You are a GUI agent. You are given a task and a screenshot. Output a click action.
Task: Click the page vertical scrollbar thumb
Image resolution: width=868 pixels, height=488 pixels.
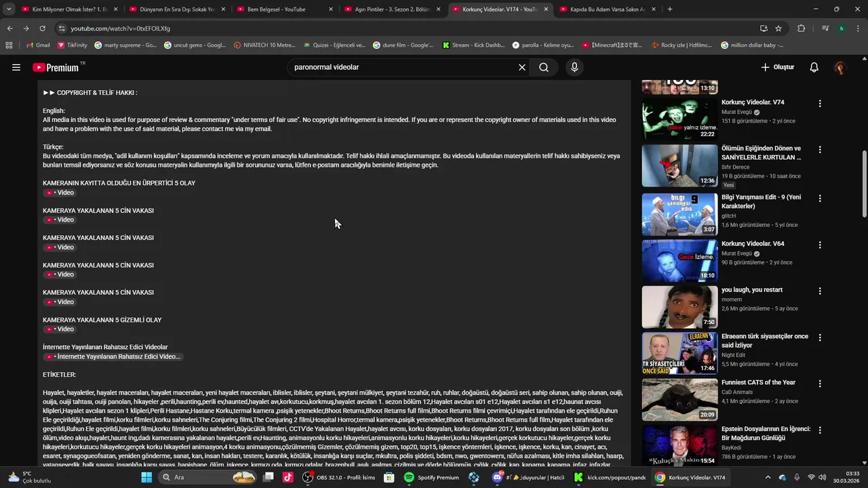coord(864,183)
